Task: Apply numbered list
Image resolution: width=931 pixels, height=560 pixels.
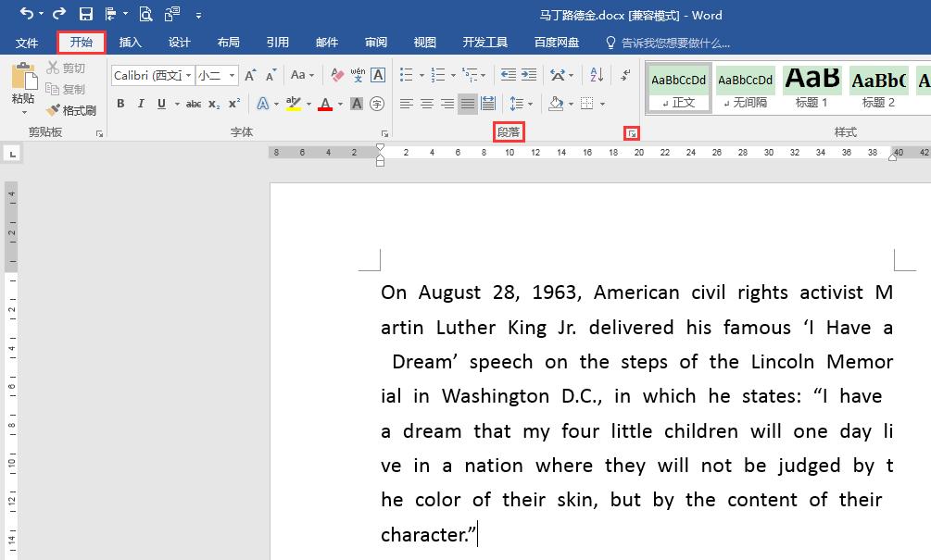Action: coord(438,75)
